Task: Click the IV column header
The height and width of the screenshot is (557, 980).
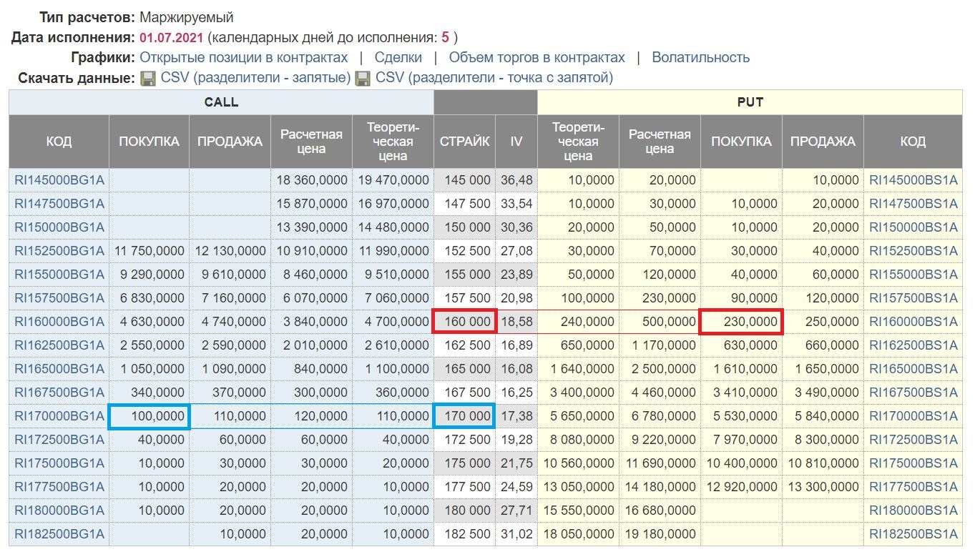Action: [516, 142]
